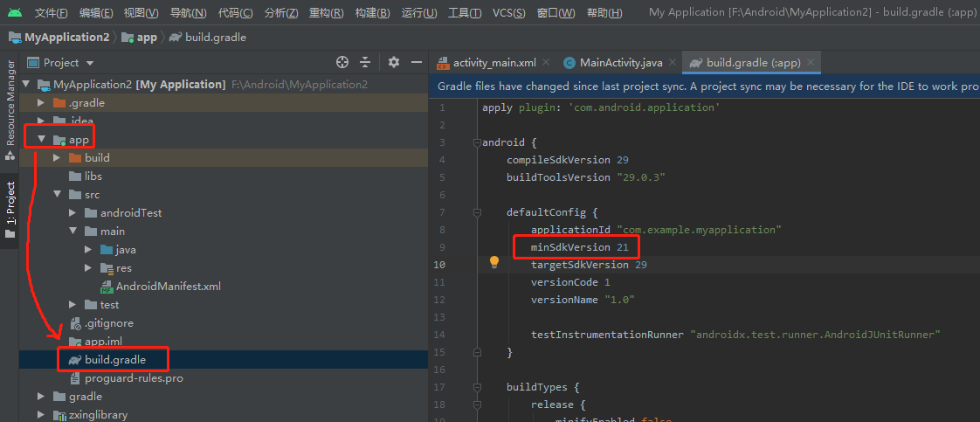Image resolution: width=980 pixels, height=422 pixels.
Task: Click the Collapse All icon in Project panel
Action: (x=366, y=62)
